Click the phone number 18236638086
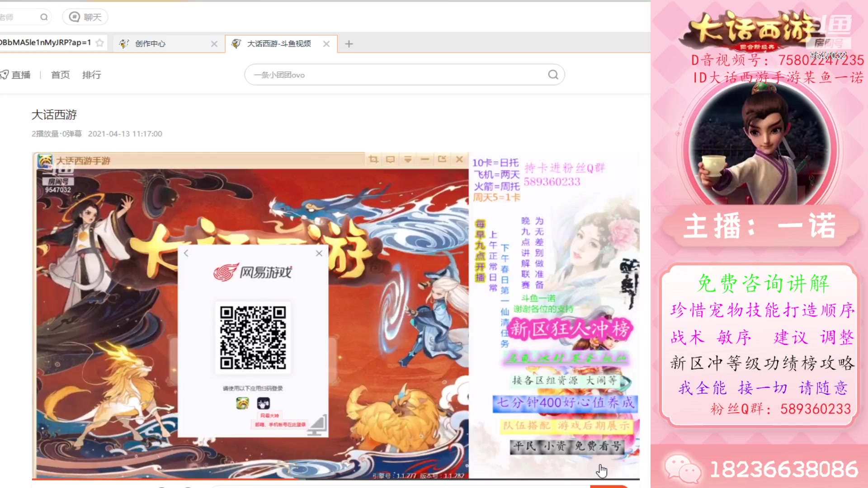Screen dimensions: 868x488 (x=784, y=469)
